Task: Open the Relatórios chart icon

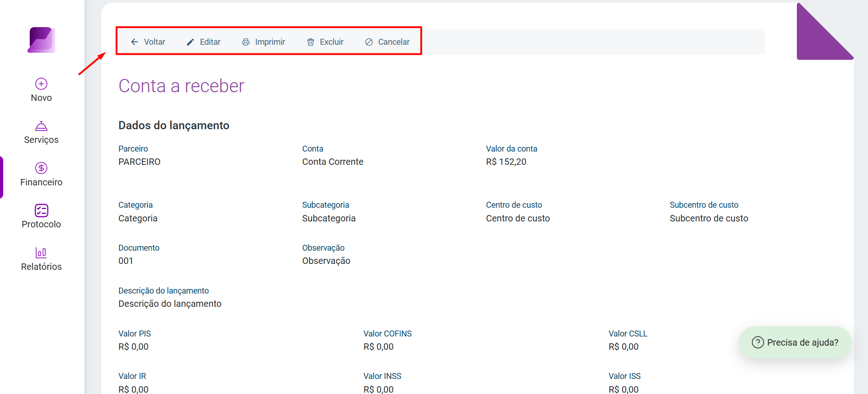Action: tap(42, 252)
